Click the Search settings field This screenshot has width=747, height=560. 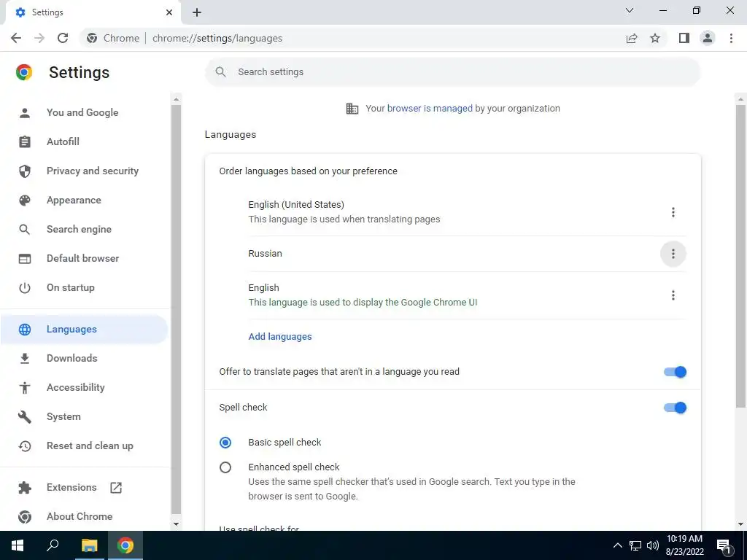[452, 72]
